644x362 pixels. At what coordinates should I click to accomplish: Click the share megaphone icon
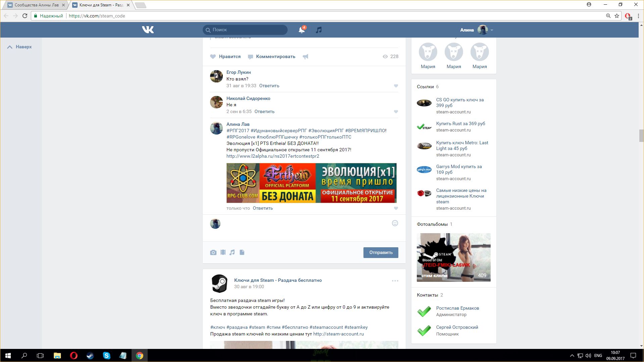coord(305,57)
